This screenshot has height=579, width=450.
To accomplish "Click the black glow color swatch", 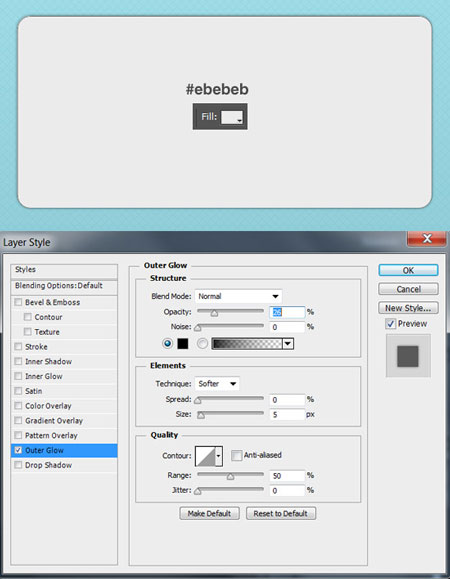I will point(183,344).
